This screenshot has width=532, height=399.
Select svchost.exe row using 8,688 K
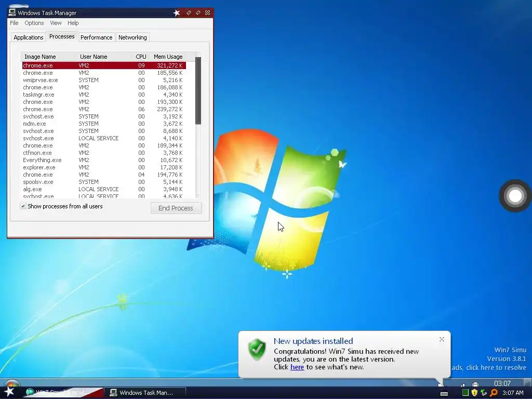pos(104,131)
